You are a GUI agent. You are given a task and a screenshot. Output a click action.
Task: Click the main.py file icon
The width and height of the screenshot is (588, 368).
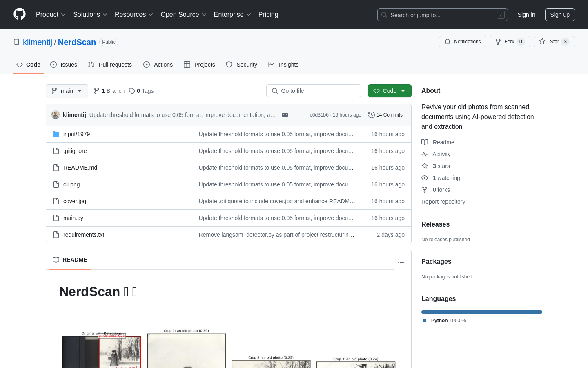[x=56, y=218]
